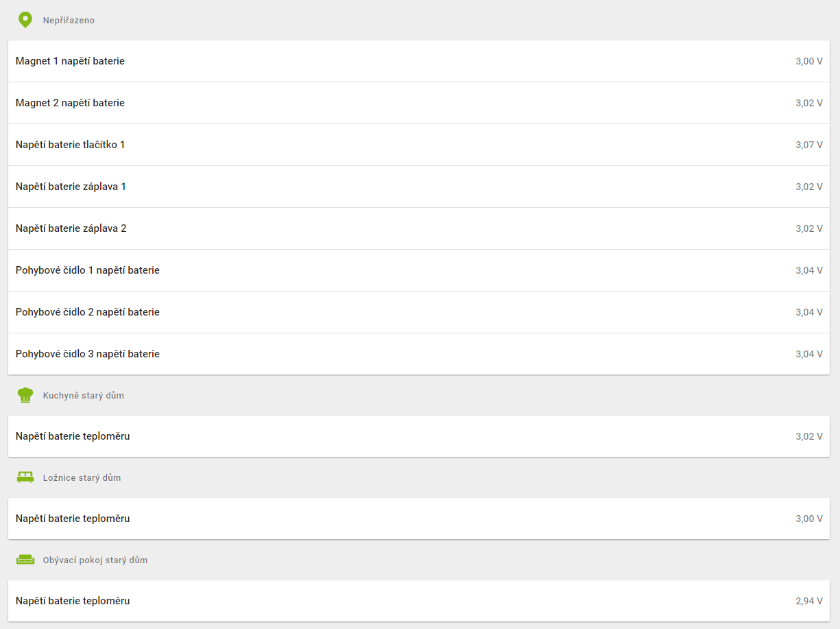Click the 2,94 V thermometer voltage value
The height and width of the screenshot is (629, 840).
coord(809,601)
